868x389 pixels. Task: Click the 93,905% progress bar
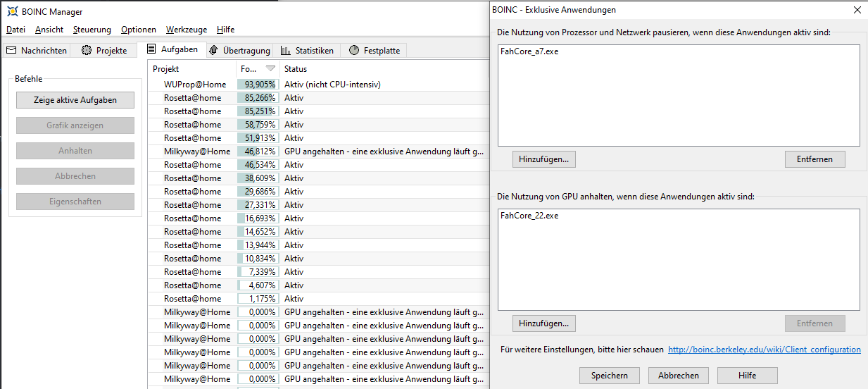pyautogui.click(x=258, y=85)
